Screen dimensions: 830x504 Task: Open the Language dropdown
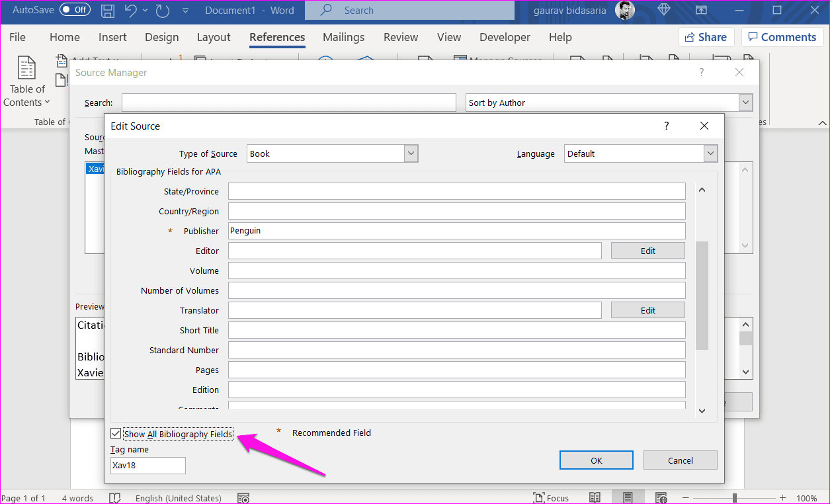pyautogui.click(x=710, y=153)
